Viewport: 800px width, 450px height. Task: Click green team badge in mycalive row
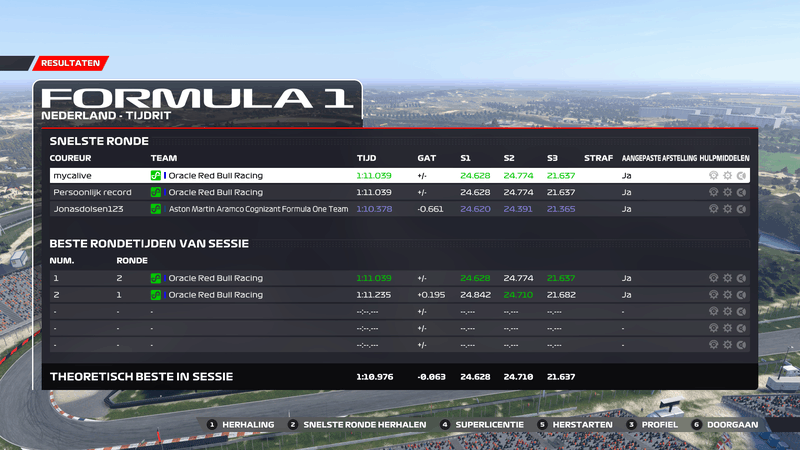pyautogui.click(x=156, y=176)
